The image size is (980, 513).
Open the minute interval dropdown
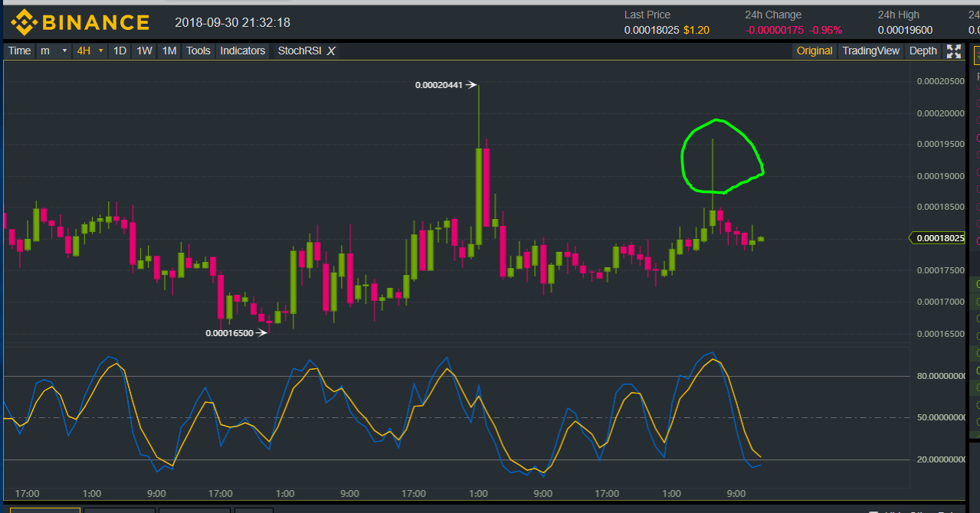(53, 51)
